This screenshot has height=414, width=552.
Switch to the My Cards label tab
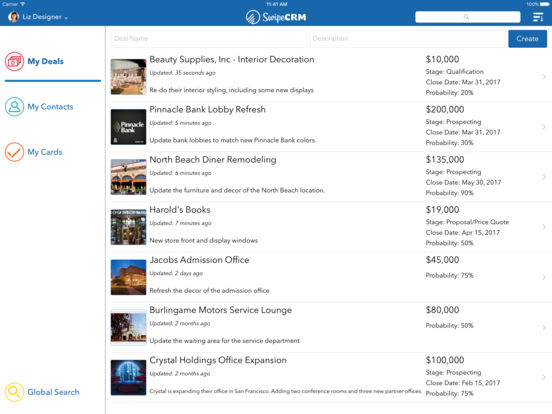click(x=45, y=152)
